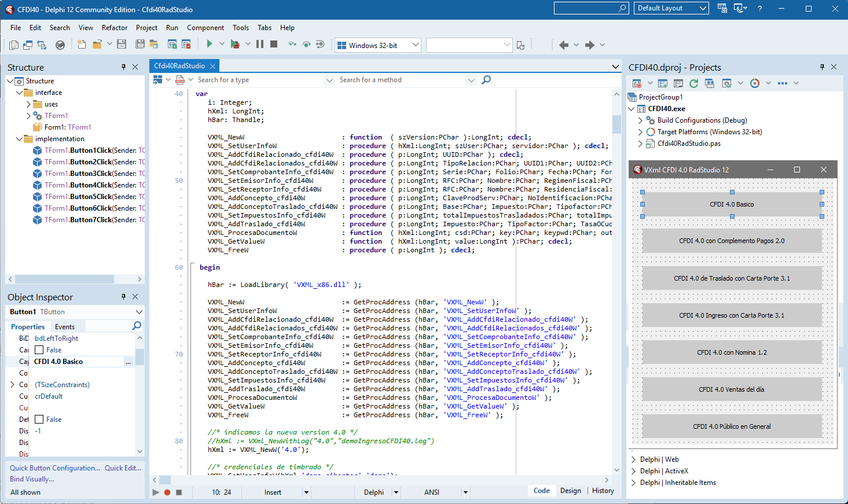Collapse the interface node in Structure

pyautogui.click(x=19, y=93)
